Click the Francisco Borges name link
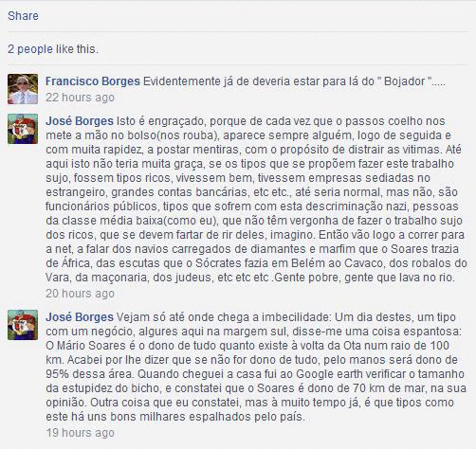This screenshot has height=449, width=476. pyautogui.click(x=93, y=81)
